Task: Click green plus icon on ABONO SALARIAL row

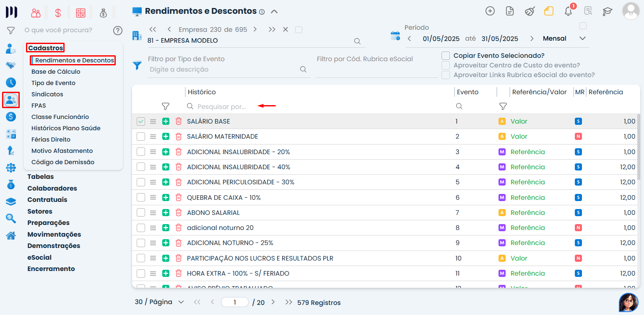Action: pos(166,212)
